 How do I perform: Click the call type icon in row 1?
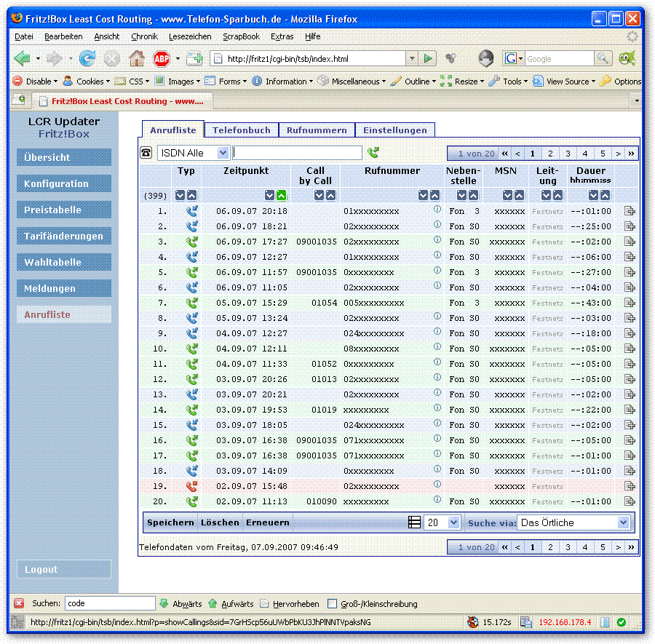pyautogui.click(x=192, y=211)
